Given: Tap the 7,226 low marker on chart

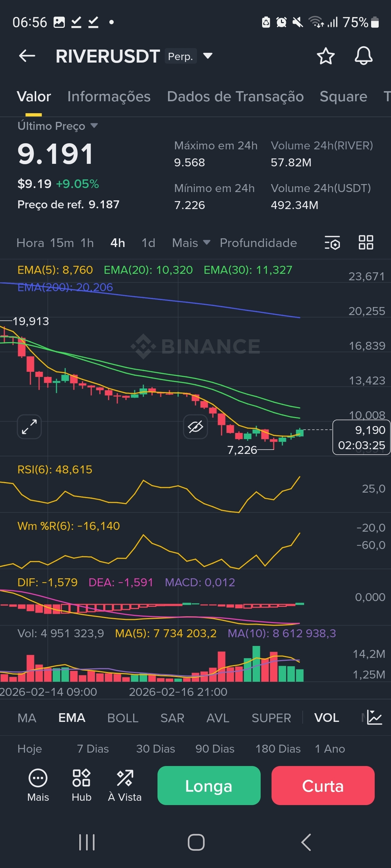Looking at the screenshot, I should (x=242, y=450).
